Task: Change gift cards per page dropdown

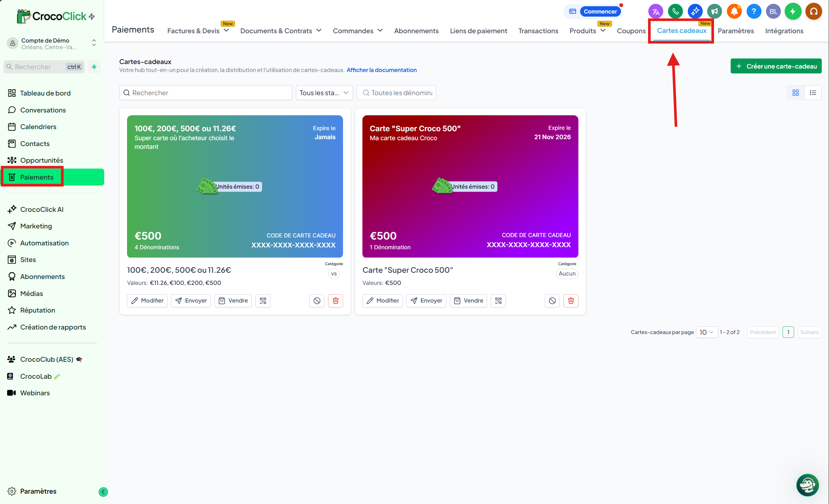Action: 706,332
